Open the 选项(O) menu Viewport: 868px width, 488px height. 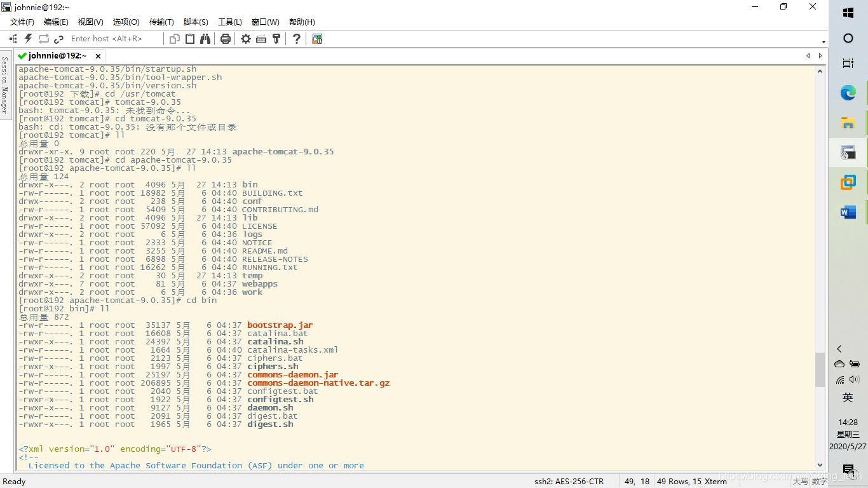pos(126,22)
